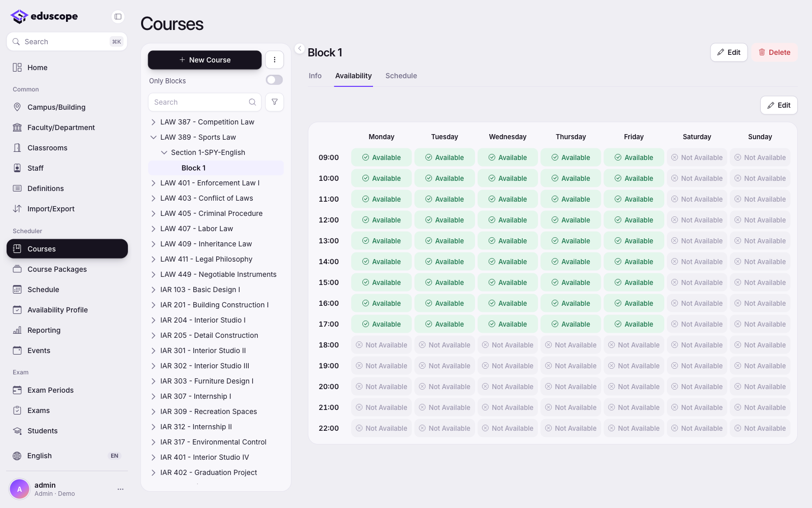The image size is (812, 508).
Task: Toggle Saturday 10:00 Not Available cell
Action: click(697, 178)
